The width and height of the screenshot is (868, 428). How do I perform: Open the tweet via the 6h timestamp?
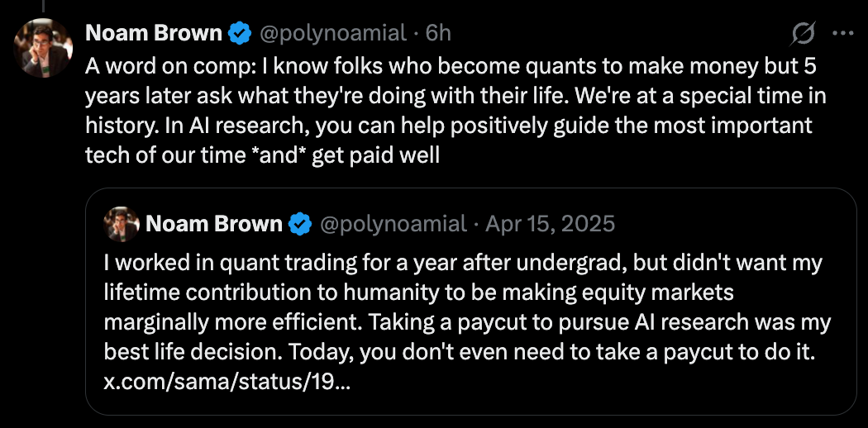tap(438, 34)
